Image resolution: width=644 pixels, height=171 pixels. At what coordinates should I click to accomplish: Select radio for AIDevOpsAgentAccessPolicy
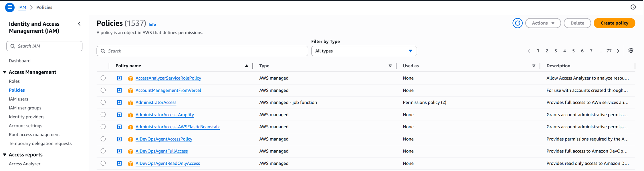(x=103, y=139)
